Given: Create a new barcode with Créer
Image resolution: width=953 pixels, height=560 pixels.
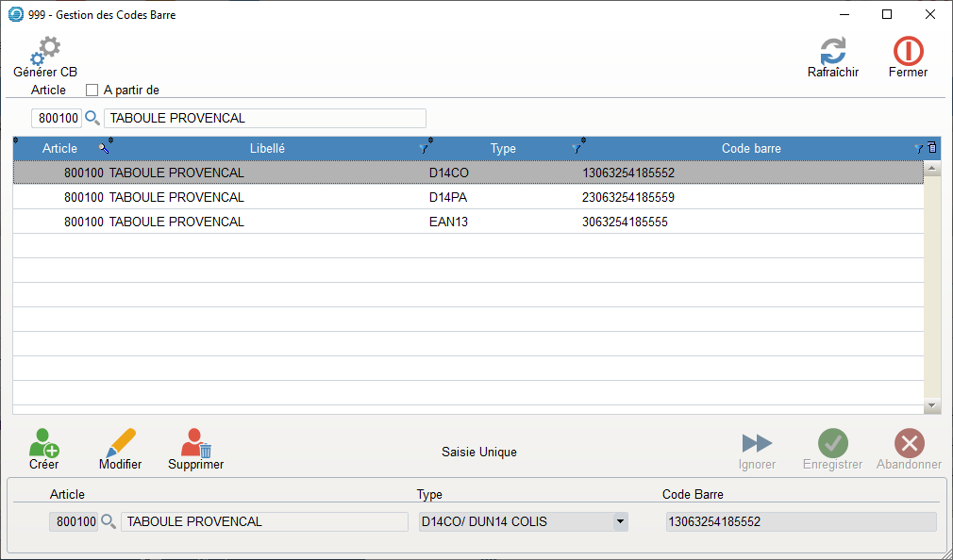Looking at the screenshot, I should (43, 444).
